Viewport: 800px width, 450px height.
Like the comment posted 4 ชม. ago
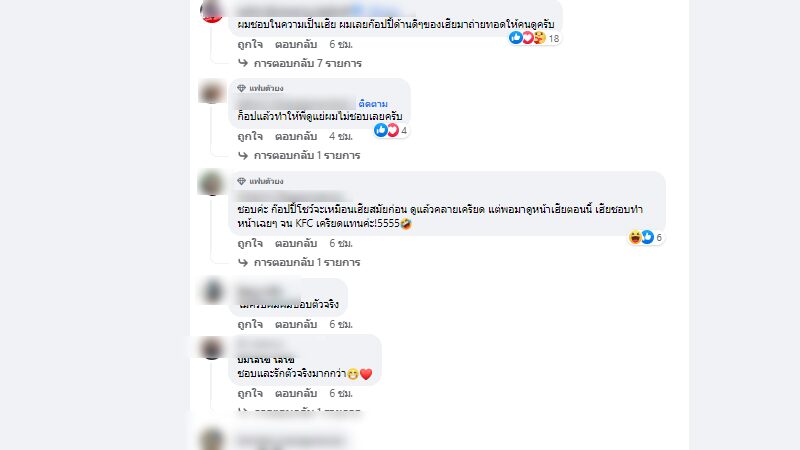(x=250, y=136)
